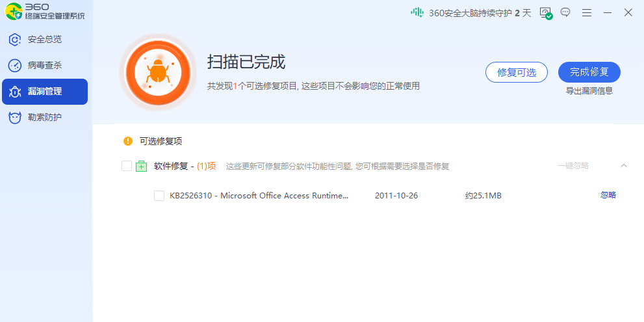Open 病毒查杀 in the sidebar
Viewport: 644px width, 322px height.
45,65
